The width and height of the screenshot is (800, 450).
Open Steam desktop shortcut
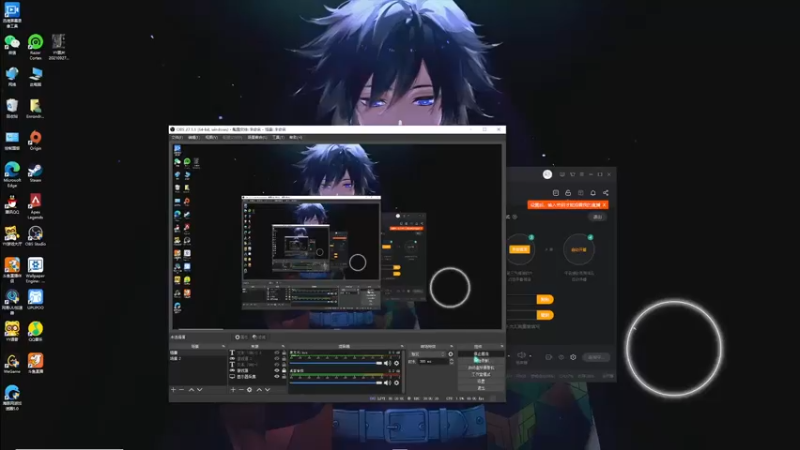(35, 173)
